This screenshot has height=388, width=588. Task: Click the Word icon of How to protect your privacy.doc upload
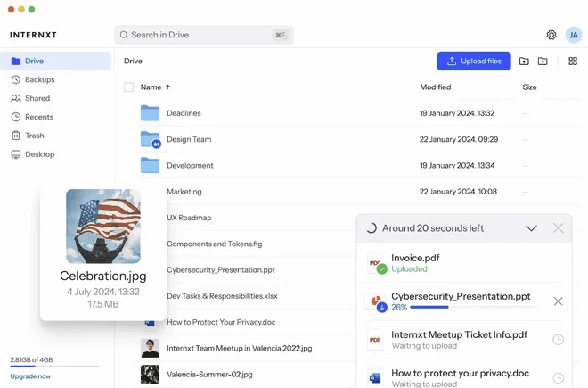(375, 377)
